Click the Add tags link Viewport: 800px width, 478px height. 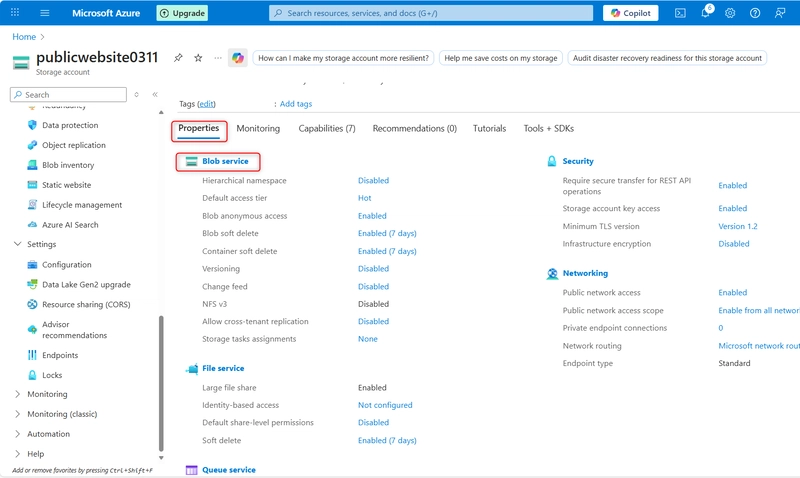click(x=295, y=104)
